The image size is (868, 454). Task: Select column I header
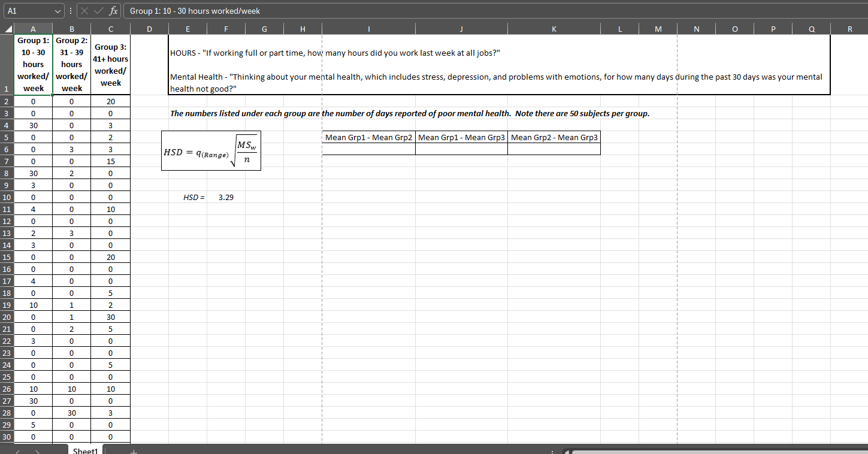(368, 28)
